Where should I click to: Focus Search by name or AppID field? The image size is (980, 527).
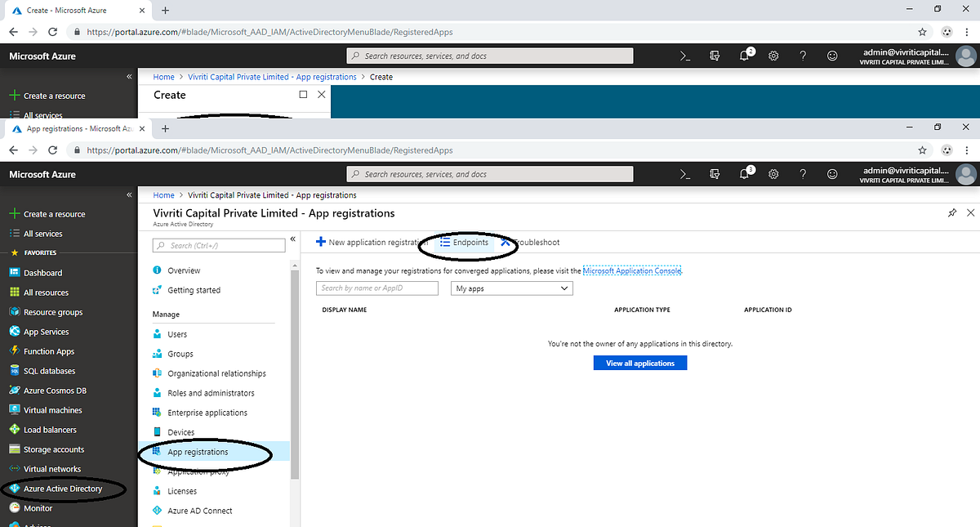[x=377, y=288]
